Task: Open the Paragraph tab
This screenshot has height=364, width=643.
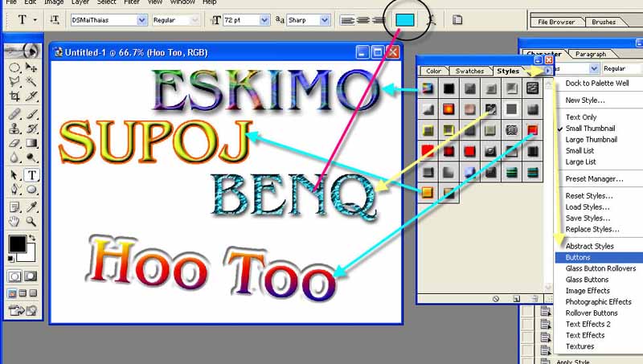Action: tap(591, 54)
